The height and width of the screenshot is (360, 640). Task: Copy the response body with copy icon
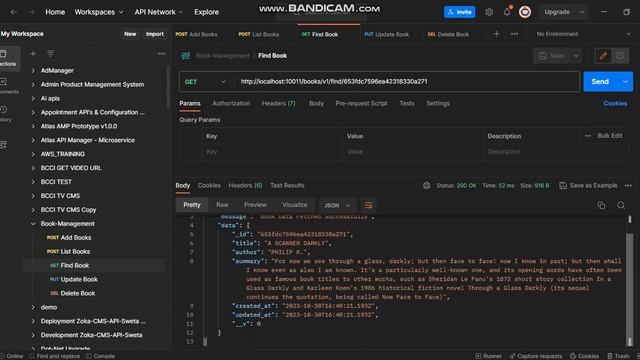[601, 205]
